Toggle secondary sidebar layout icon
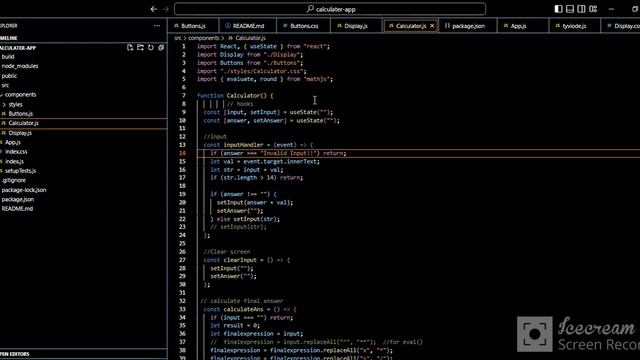The width and height of the screenshot is (640, 360). [x=581, y=9]
